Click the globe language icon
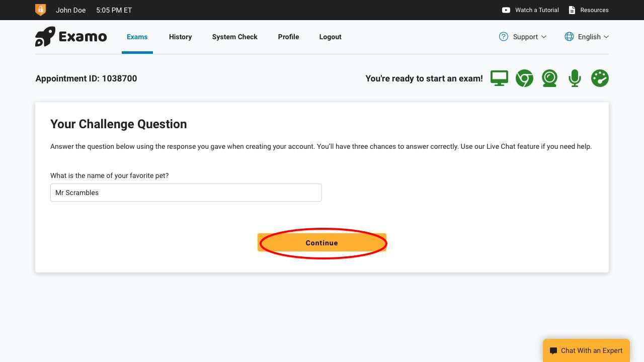Viewport: 644px width, 362px height. [569, 37]
